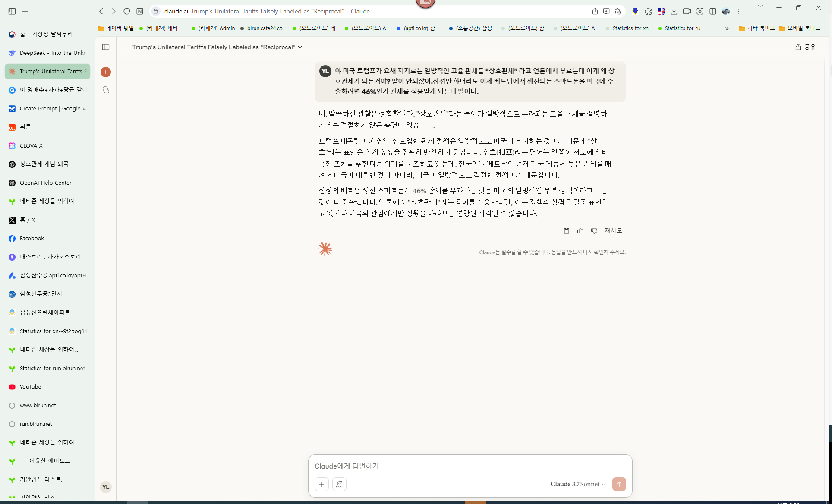
Task: Show hidden bookmarks overflow chevron
Action: [x=727, y=28]
